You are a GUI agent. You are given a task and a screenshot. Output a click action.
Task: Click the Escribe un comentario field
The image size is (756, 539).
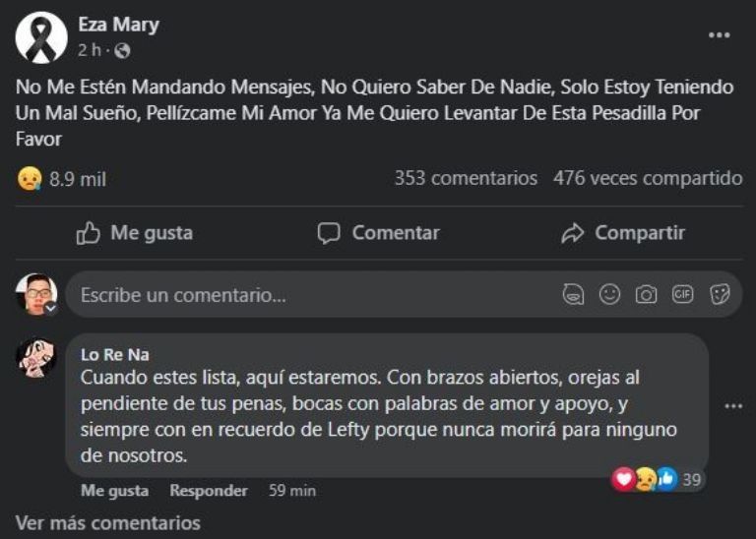click(x=295, y=294)
